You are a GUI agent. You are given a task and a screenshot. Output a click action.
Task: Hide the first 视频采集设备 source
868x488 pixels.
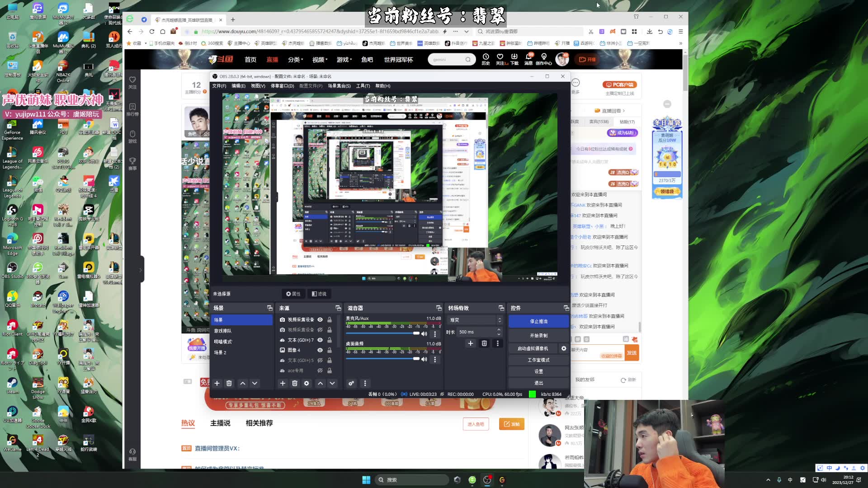[x=320, y=319]
